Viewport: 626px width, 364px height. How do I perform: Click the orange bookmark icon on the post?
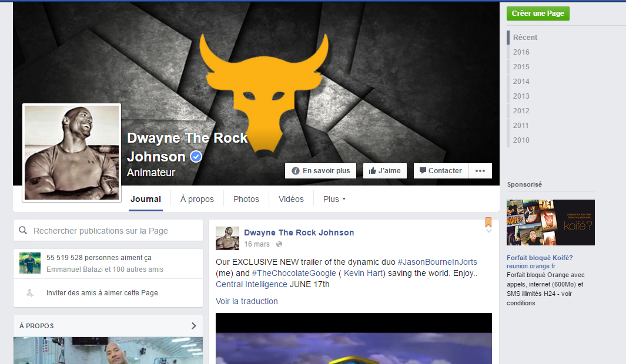click(x=488, y=222)
